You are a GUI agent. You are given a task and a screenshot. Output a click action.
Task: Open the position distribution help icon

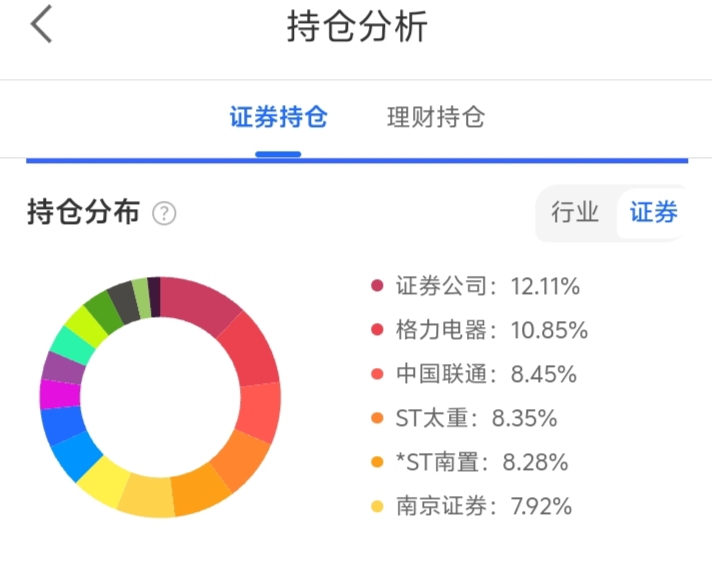(164, 213)
